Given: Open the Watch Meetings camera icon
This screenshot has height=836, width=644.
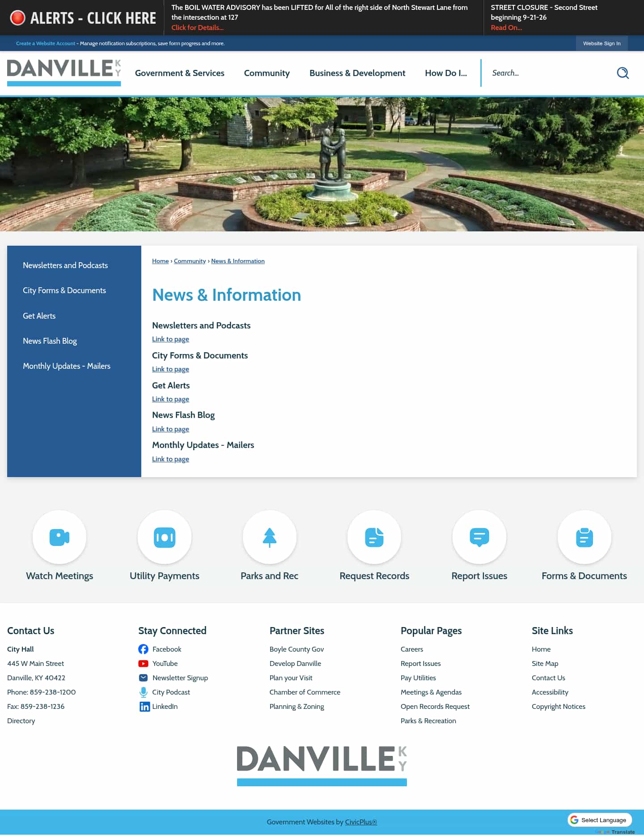Looking at the screenshot, I should [59, 537].
